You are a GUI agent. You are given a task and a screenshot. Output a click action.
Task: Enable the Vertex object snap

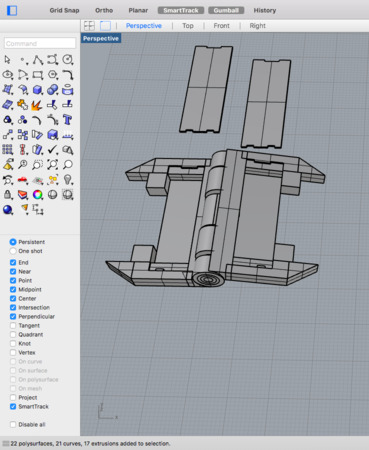pyautogui.click(x=13, y=352)
